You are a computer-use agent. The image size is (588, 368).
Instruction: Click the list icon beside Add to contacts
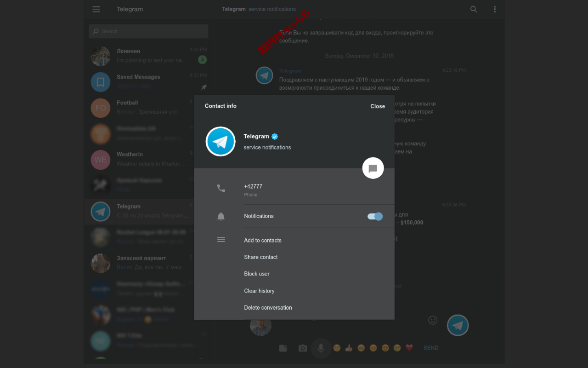point(221,240)
